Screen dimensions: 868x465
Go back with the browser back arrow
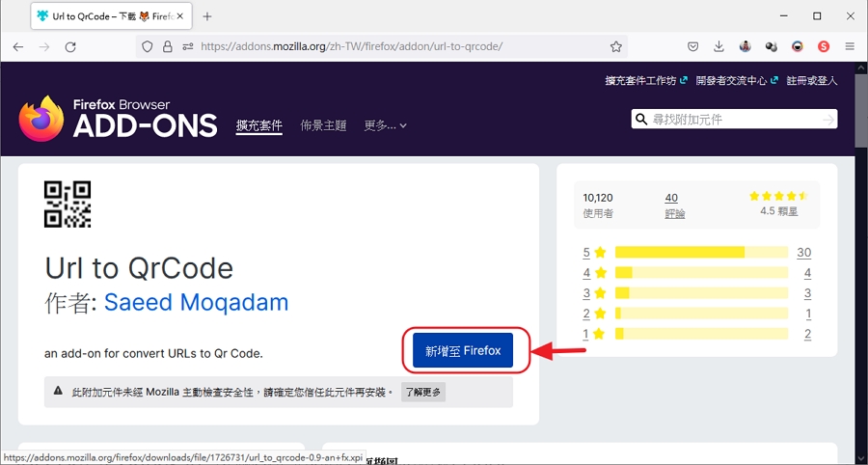[x=18, y=47]
